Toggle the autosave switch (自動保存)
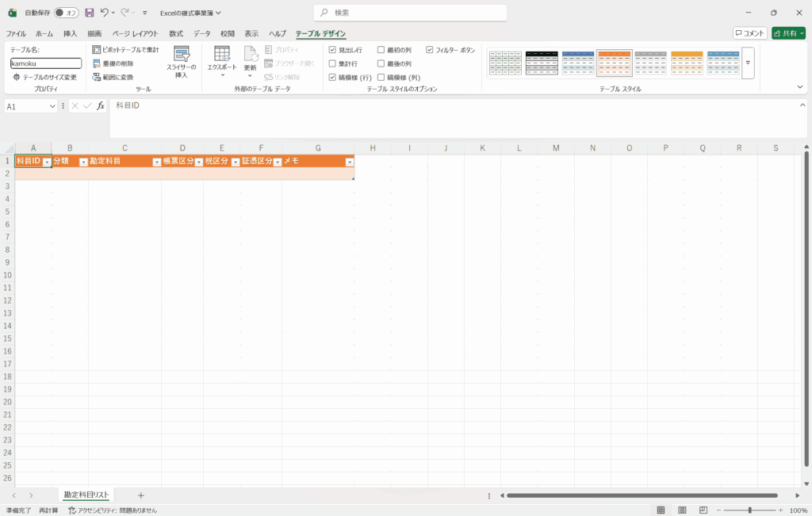812x516 pixels. [66, 13]
